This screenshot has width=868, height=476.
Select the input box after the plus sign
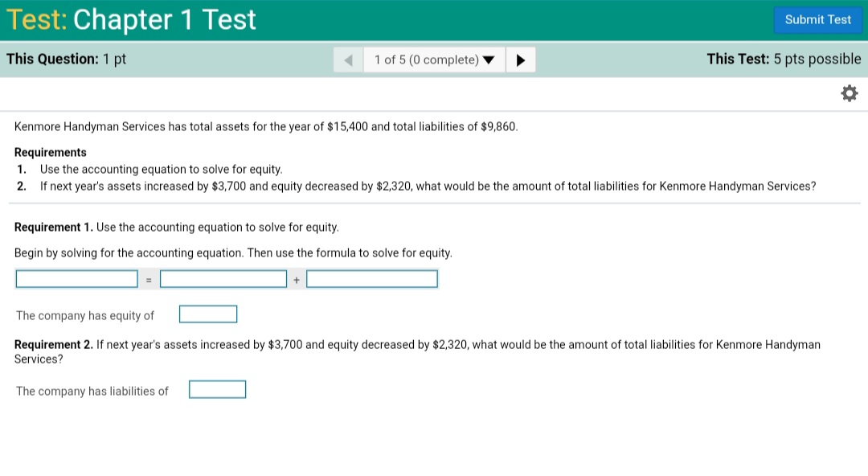371,278
